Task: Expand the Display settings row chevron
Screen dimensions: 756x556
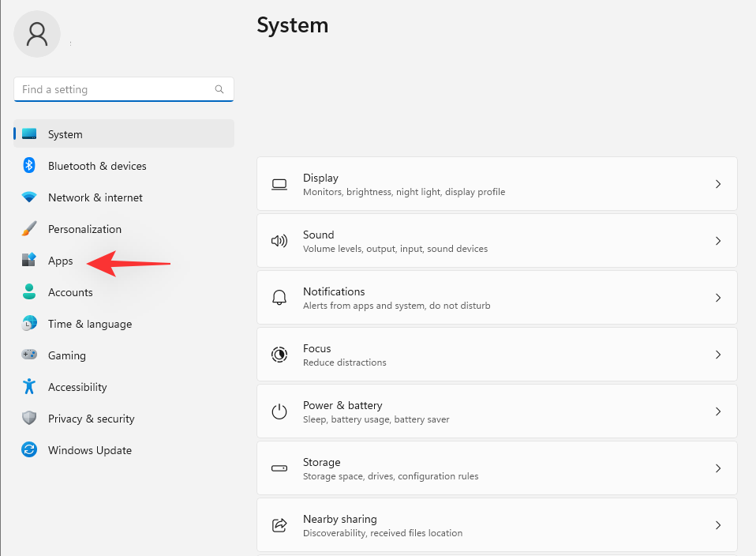Action: pyautogui.click(x=718, y=184)
